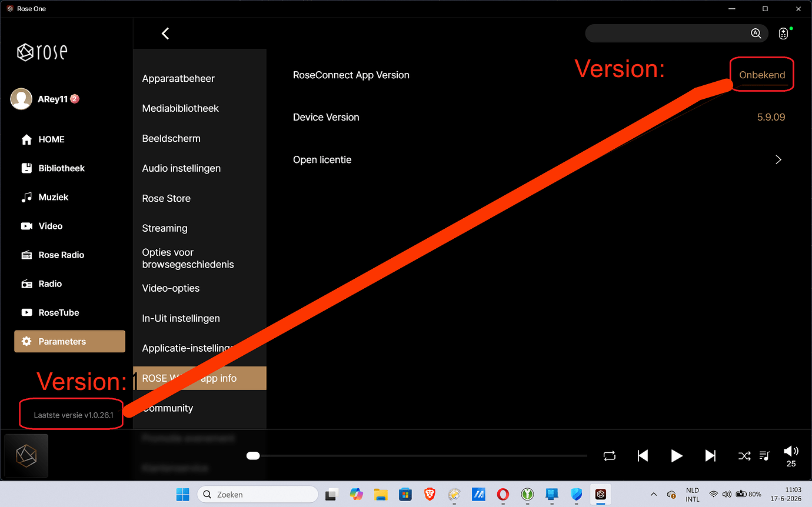812x507 pixels.
Task: Open the ARey11 profile avatar
Action: (21, 99)
